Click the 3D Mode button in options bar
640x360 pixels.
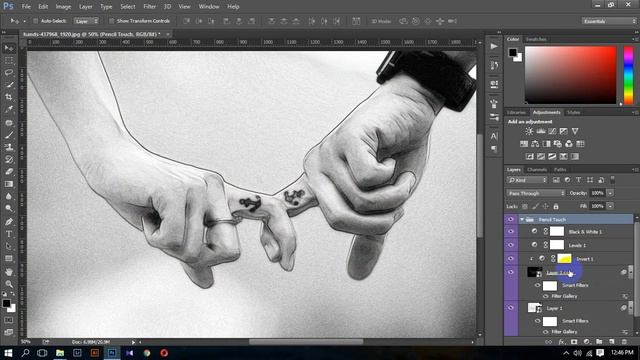[381, 21]
